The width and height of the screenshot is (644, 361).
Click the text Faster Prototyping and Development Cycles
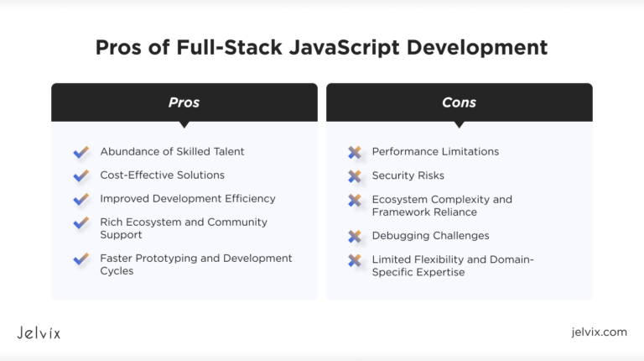click(196, 264)
